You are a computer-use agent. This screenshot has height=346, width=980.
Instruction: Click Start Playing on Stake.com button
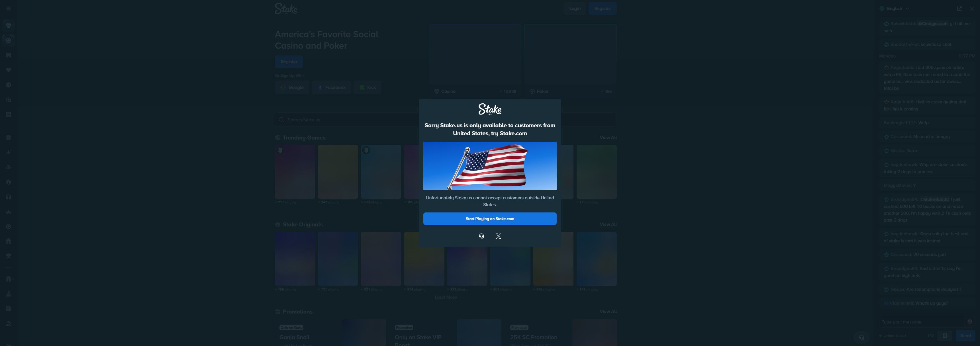point(490,219)
